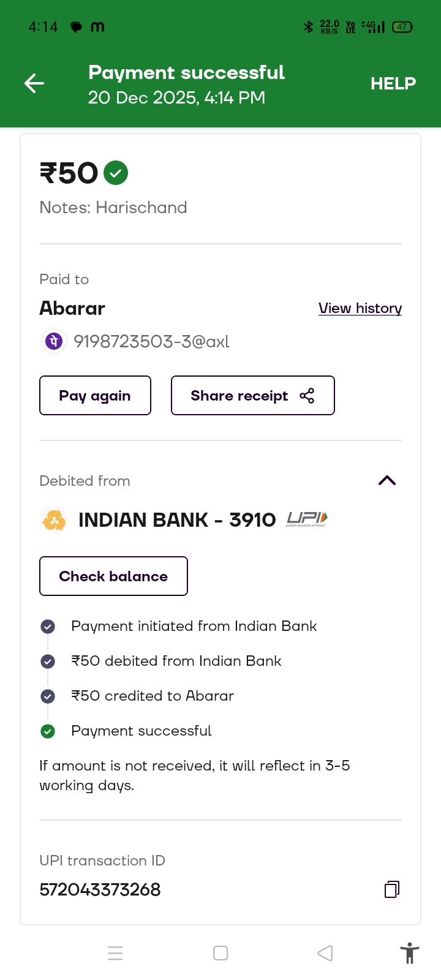Open View history link for Abarar
The image size is (441, 980).
pos(360,308)
